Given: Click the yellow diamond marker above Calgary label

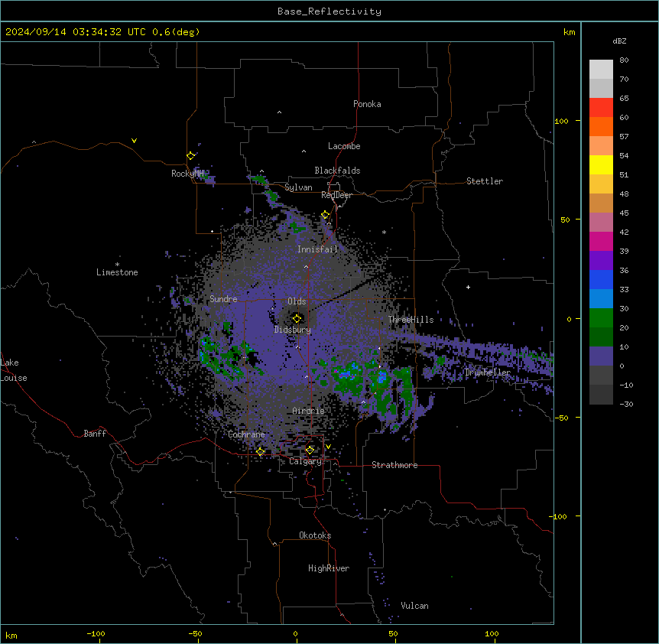Looking at the screenshot, I should [x=310, y=450].
